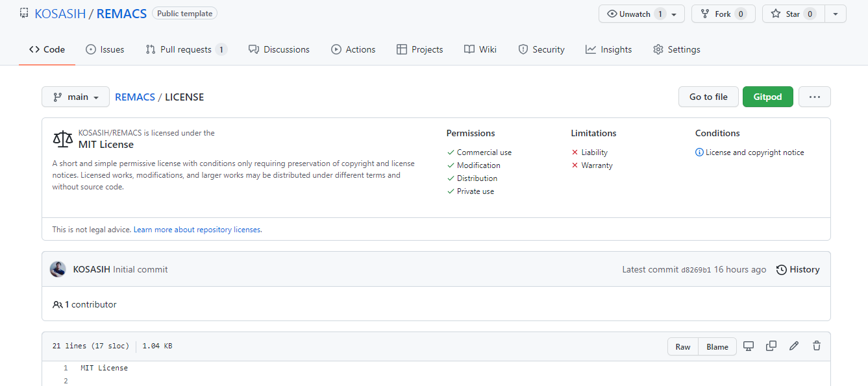Expand the Unwatch dropdown arrow

[674, 14]
